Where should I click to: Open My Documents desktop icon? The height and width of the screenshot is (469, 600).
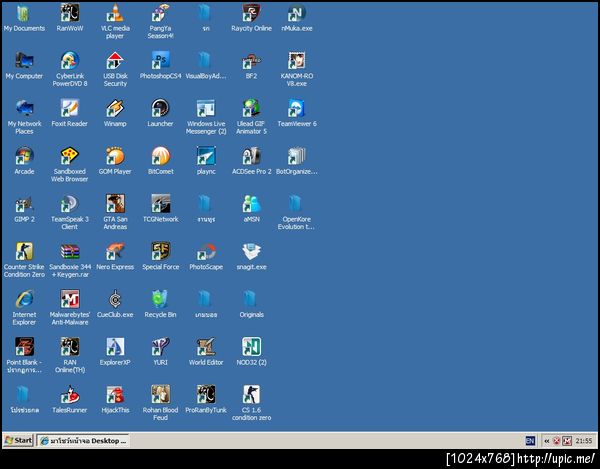(24, 18)
